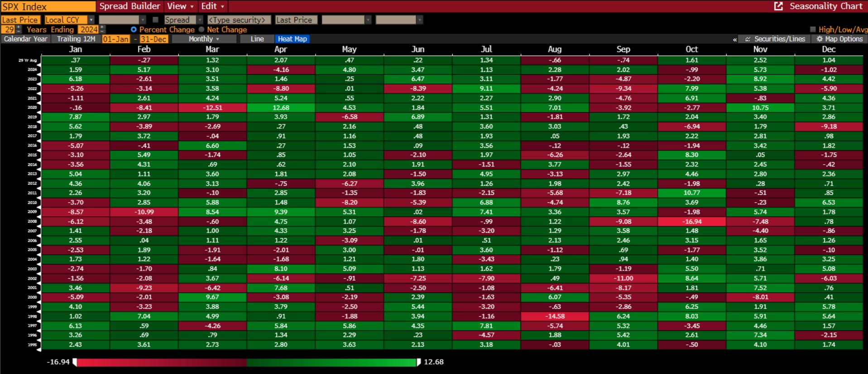Toggle the High/Low/Avg checkbox
The height and width of the screenshot is (374, 868).
coord(813,29)
